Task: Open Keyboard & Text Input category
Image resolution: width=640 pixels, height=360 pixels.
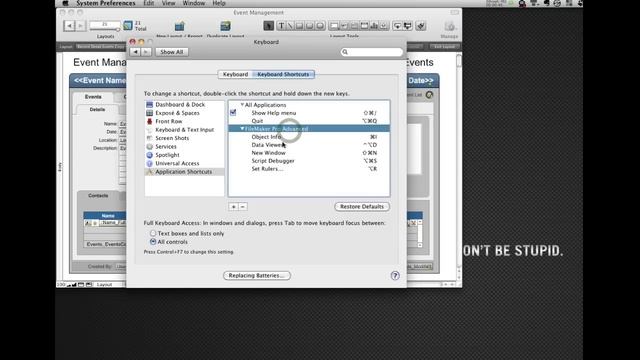Action: [184, 130]
